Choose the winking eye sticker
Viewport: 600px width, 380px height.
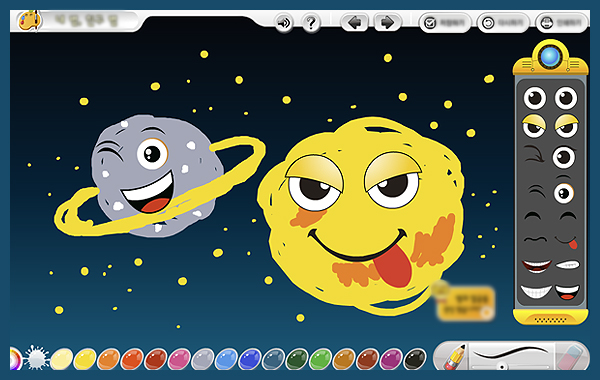point(550,156)
